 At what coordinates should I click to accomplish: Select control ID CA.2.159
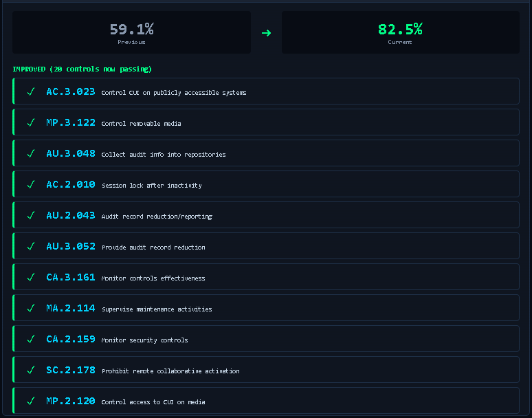click(x=71, y=339)
